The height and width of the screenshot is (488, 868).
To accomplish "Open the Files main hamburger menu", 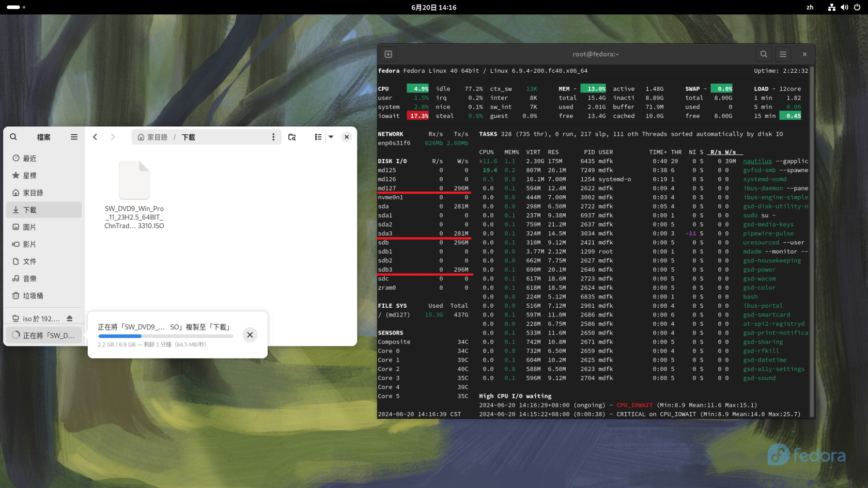I will point(74,137).
